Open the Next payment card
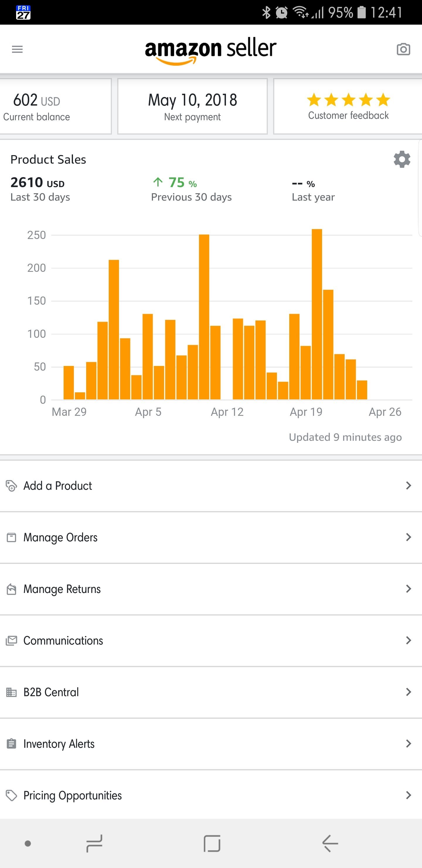 [192, 106]
